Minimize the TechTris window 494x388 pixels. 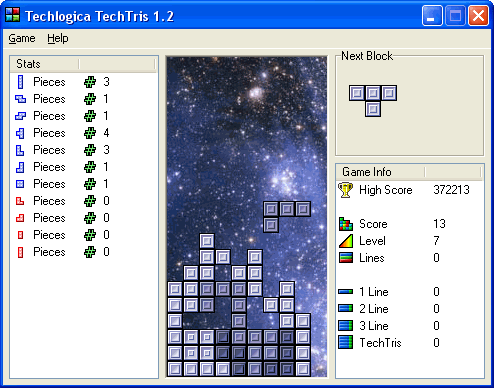tap(432, 16)
